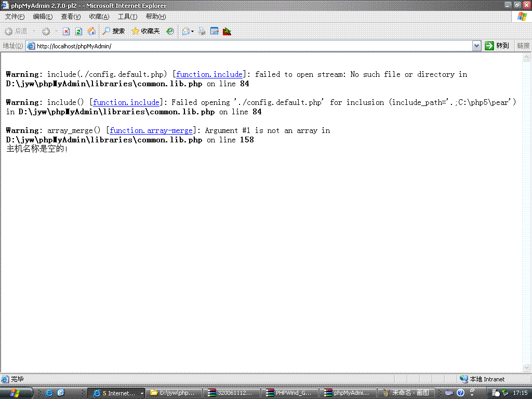Click the Print icon
Screen dimensions: 532x399
[x=202, y=31]
